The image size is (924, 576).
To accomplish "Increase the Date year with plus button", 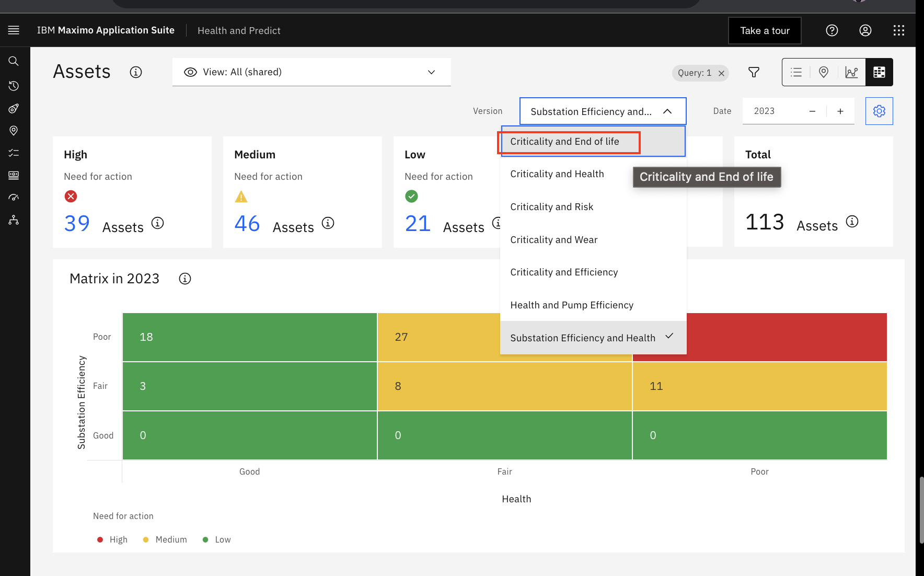I will click(840, 111).
